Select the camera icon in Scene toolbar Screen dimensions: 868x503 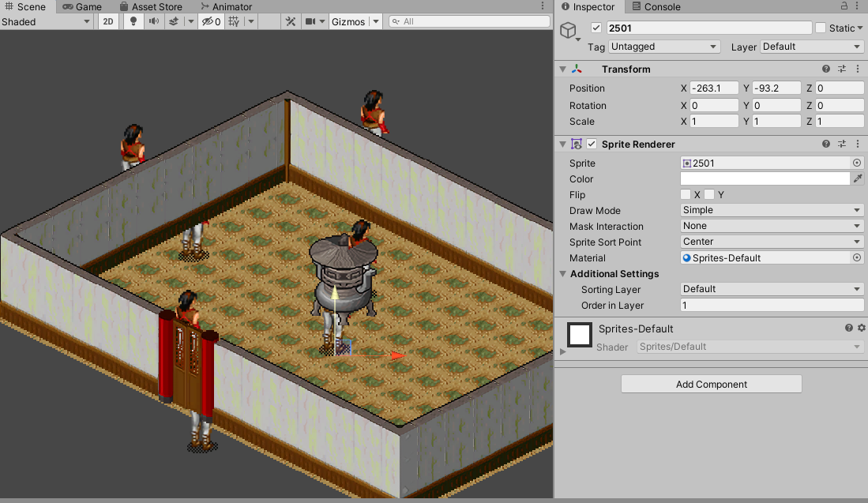[309, 21]
